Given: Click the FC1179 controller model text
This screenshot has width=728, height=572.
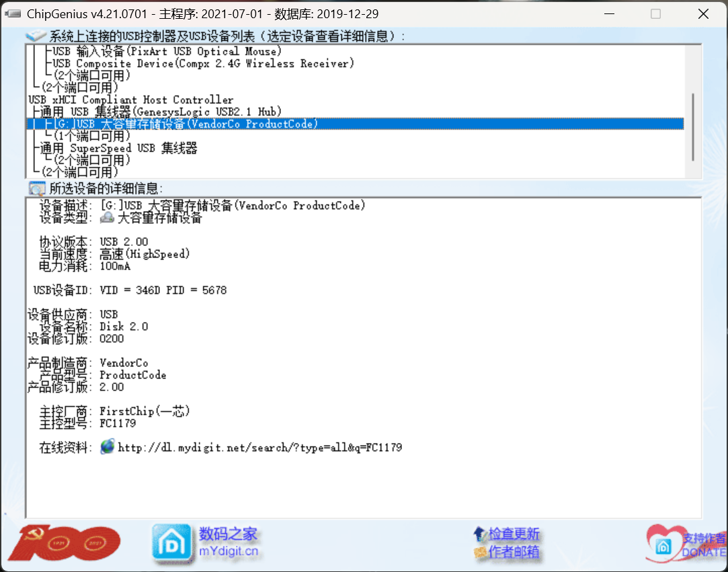Looking at the screenshot, I should point(118,423).
